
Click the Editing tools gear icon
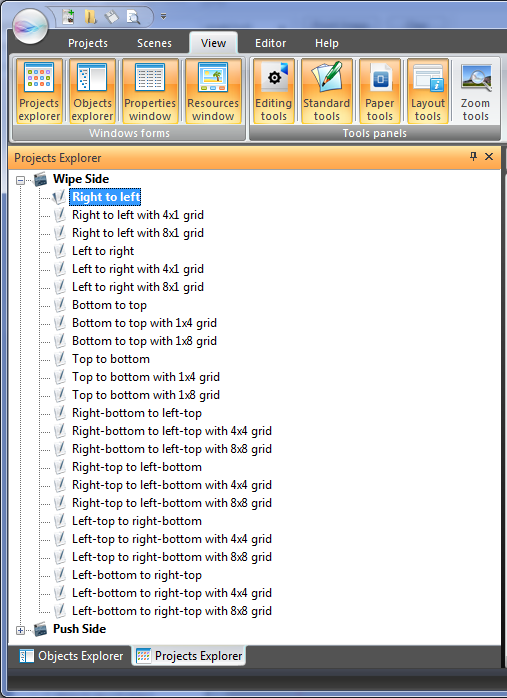coord(274,78)
